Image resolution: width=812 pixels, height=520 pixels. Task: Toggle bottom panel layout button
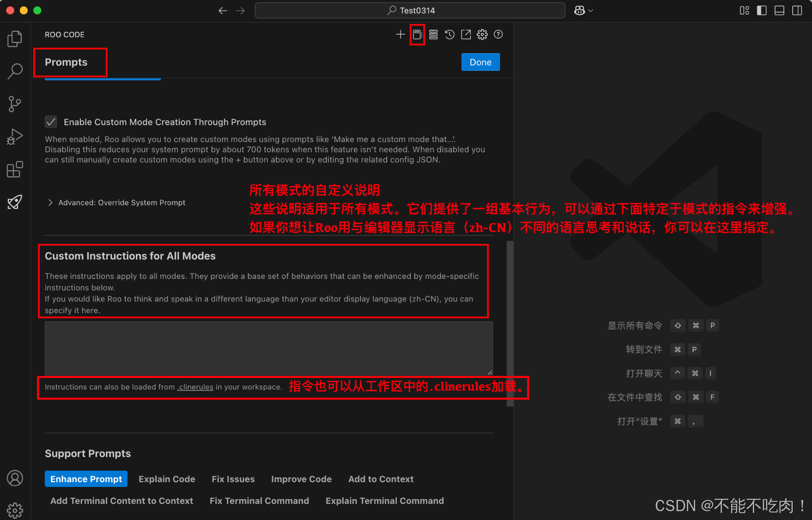coord(779,10)
